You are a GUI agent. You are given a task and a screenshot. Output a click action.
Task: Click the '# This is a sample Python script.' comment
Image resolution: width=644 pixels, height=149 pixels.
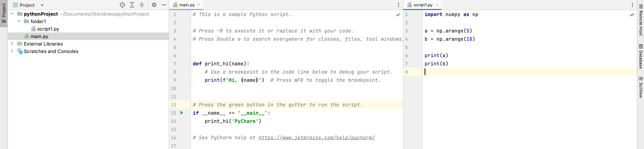tap(242, 15)
